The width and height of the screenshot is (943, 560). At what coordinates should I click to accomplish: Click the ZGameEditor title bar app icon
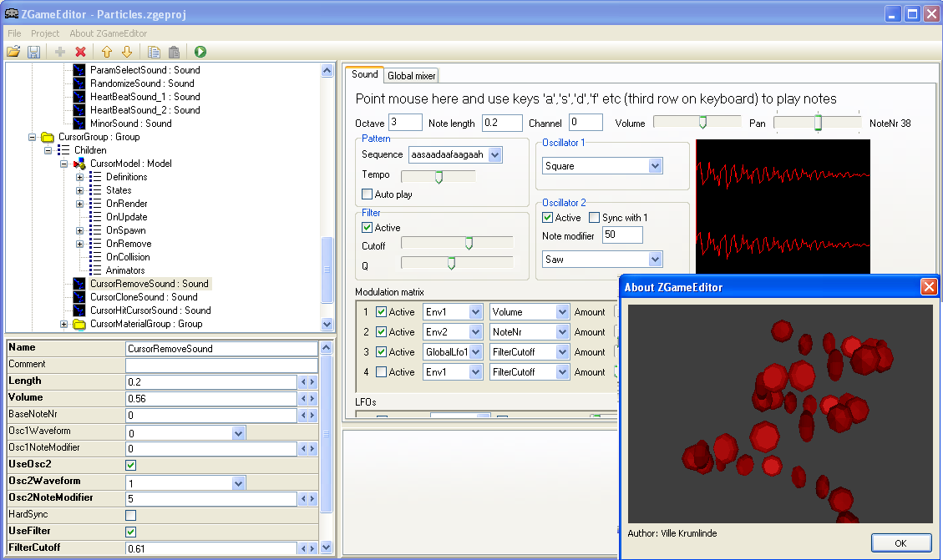tap(12, 13)
